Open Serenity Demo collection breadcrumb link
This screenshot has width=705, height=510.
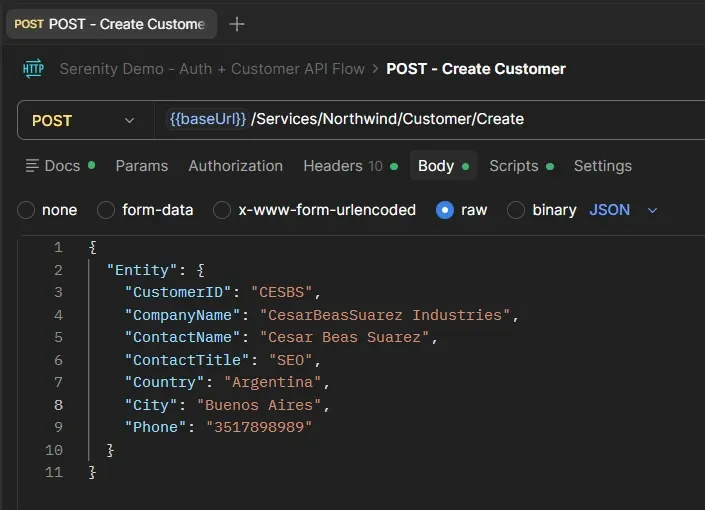[212, 69]
